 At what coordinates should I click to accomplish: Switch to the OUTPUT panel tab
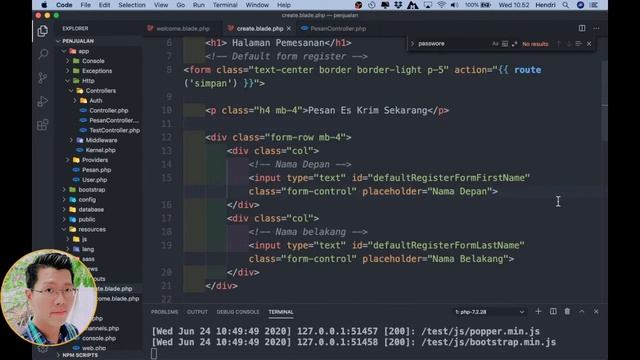click(197, 312)
